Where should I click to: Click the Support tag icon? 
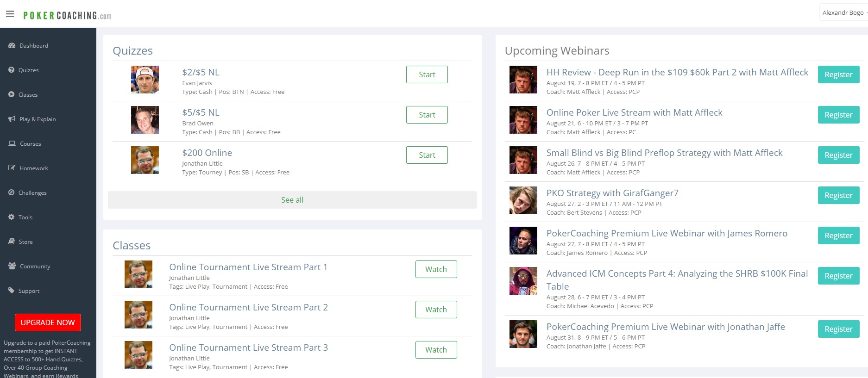pyautogui.click(x=11, y=291)
